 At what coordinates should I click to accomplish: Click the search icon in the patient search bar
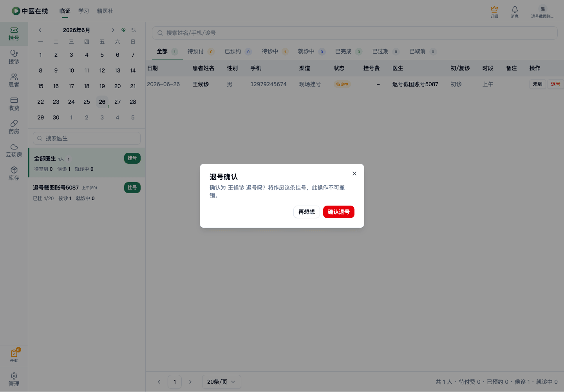[x=160, y=33]
